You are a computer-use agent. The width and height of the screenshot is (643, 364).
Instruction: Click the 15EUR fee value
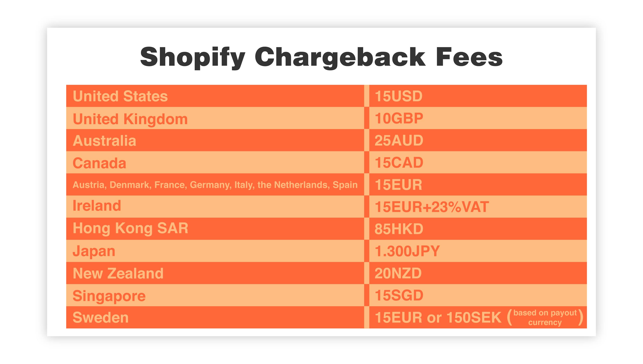pyautogui.click(x=398, y=185)
